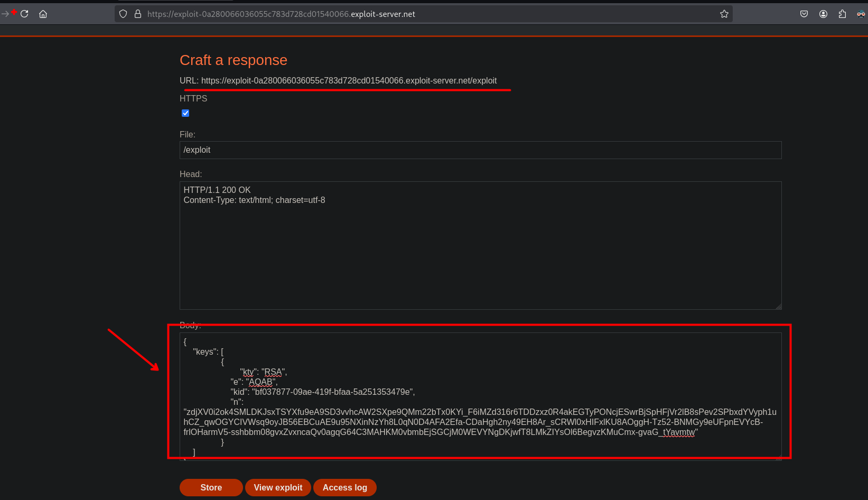Click the browser reload button
This screenshot has height=500, width=868.
pos(24,14)
